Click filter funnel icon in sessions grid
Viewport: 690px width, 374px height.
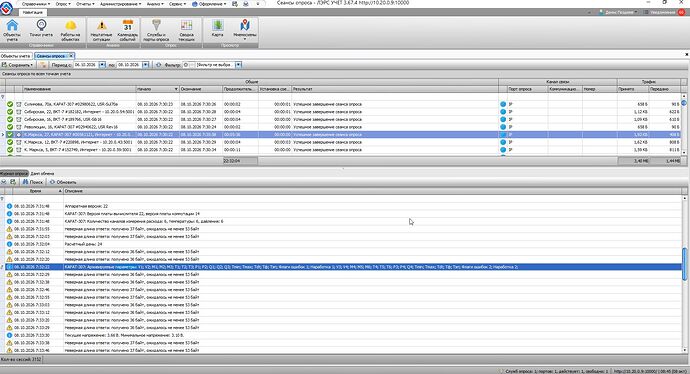(3, 97)
